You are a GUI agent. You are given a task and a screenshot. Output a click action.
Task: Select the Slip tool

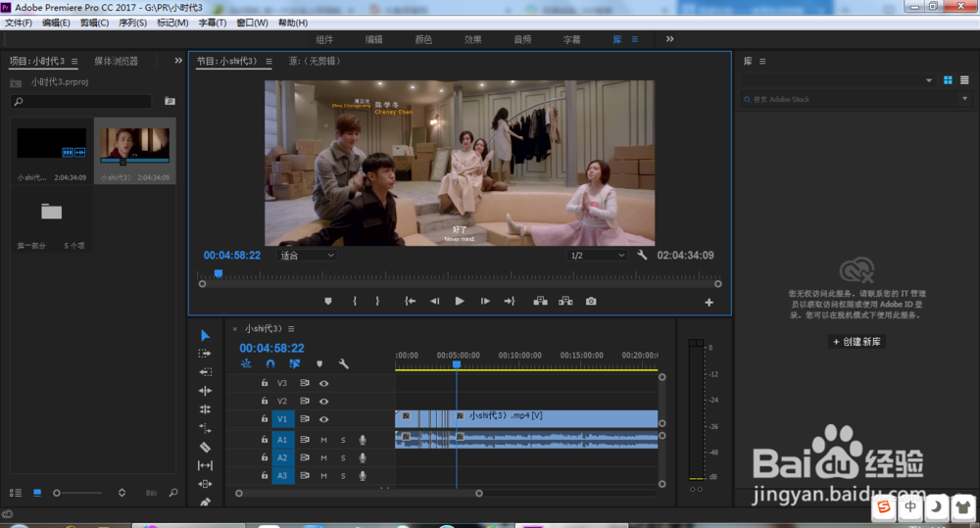(205, 465)
